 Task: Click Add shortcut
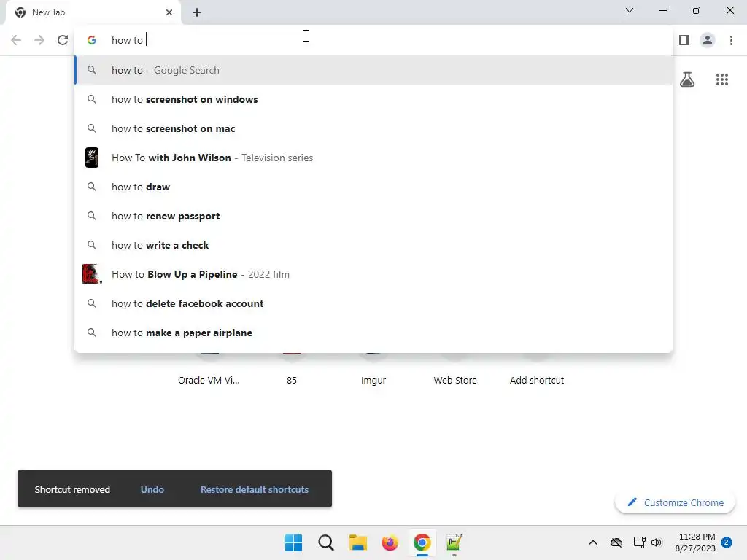[x=537, y=380]
